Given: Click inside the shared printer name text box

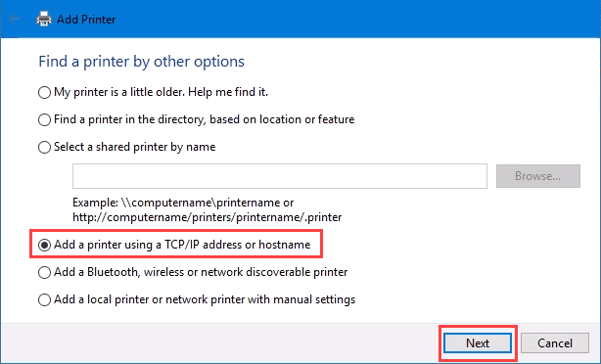Looking at the screenshot, I should (x=280, y=176).
